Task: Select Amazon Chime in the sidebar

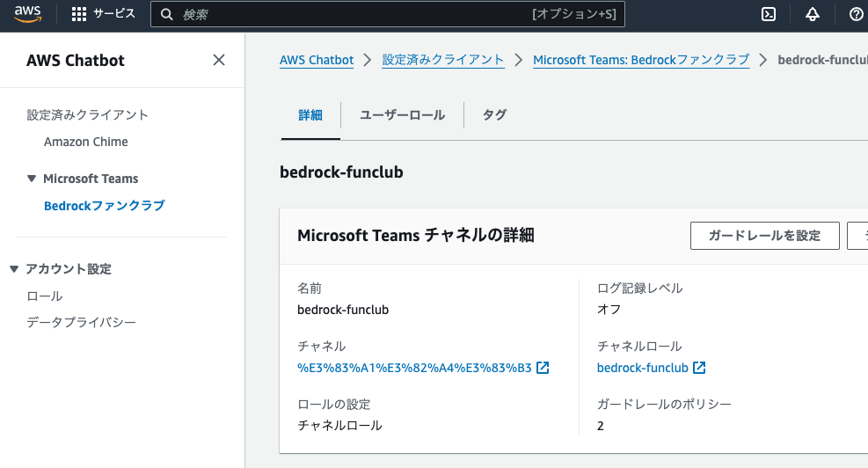Action: [86, 142]
